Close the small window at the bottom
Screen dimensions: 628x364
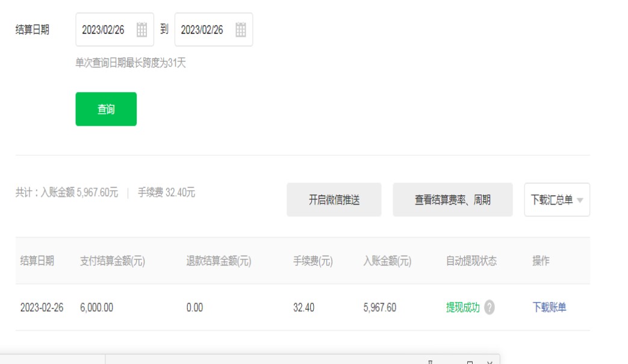[x=490, y=362]
